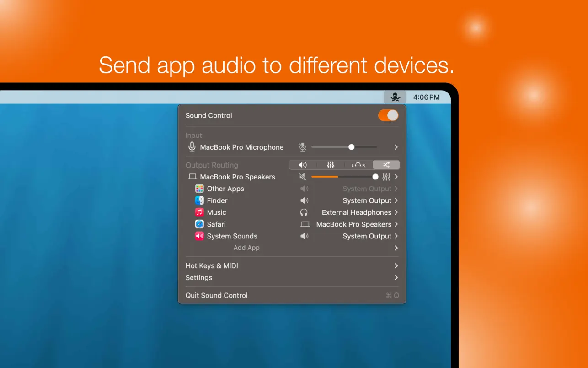
Task: Expand the Add App chevron
Action: (x=396, y=248)
